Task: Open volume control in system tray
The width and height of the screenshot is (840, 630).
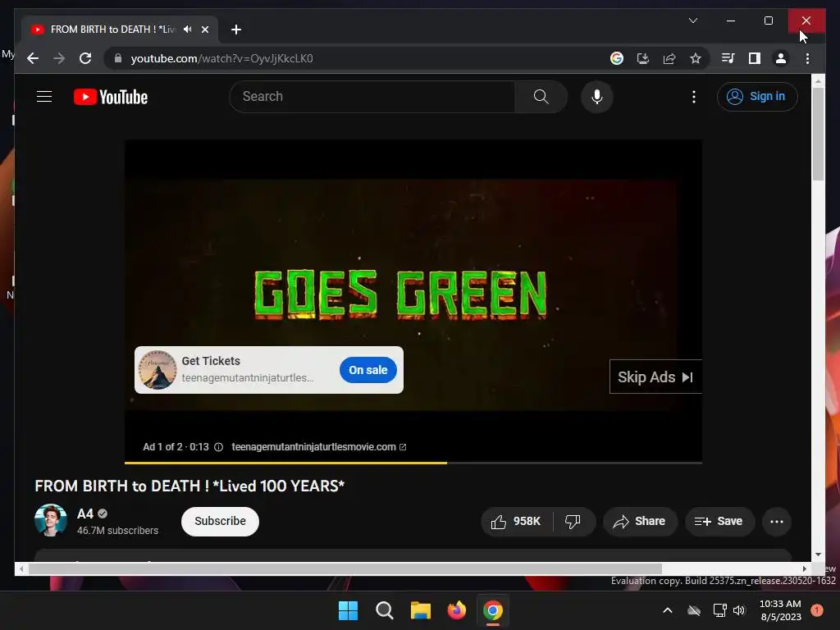Action: click(x=739, y=610)
